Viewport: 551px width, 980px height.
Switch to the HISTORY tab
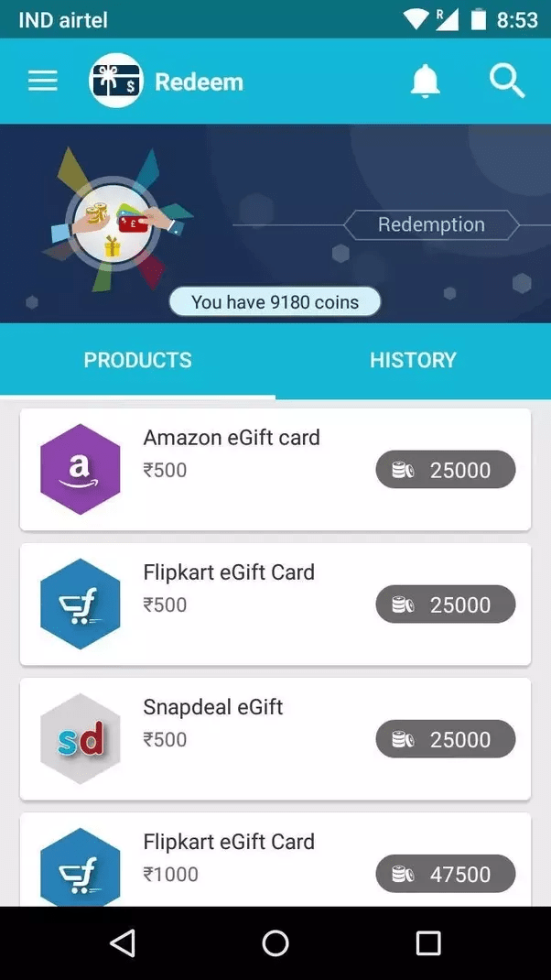click(413, 360)
